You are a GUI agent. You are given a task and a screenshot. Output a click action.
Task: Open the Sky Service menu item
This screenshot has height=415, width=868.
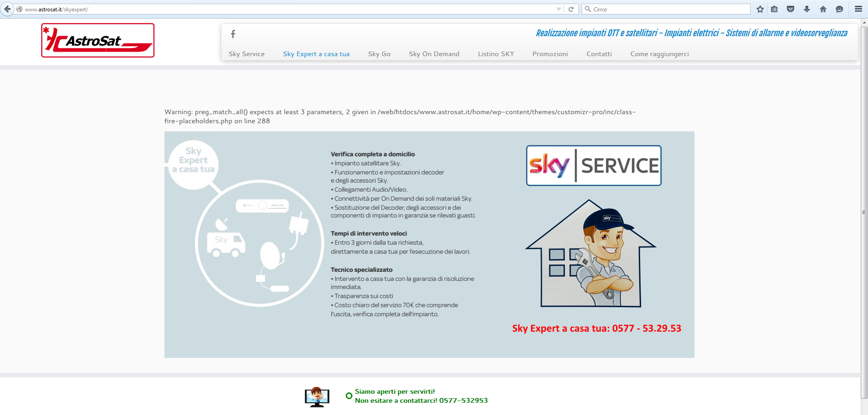[246, 54]
